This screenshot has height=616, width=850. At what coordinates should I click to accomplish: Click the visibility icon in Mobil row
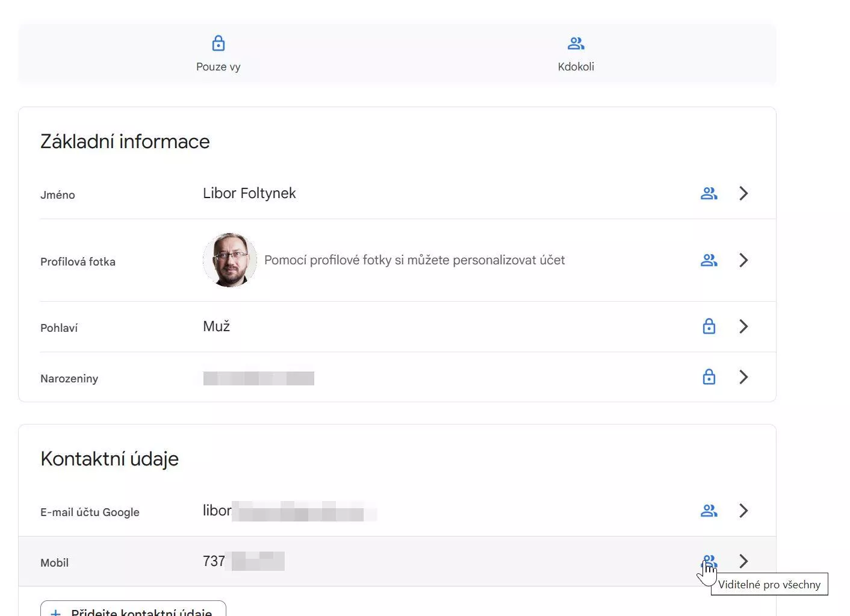pyautogui.click(x=709, y=561)
